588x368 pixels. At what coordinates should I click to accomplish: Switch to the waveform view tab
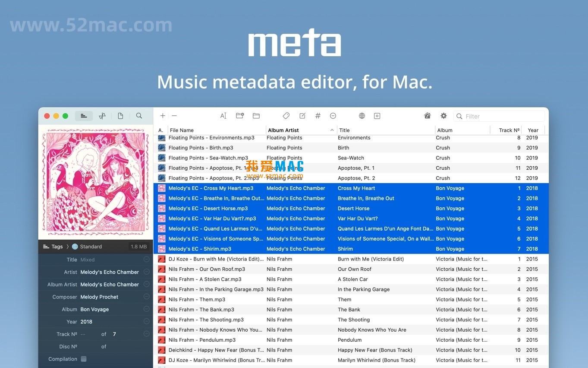[102, 116]
